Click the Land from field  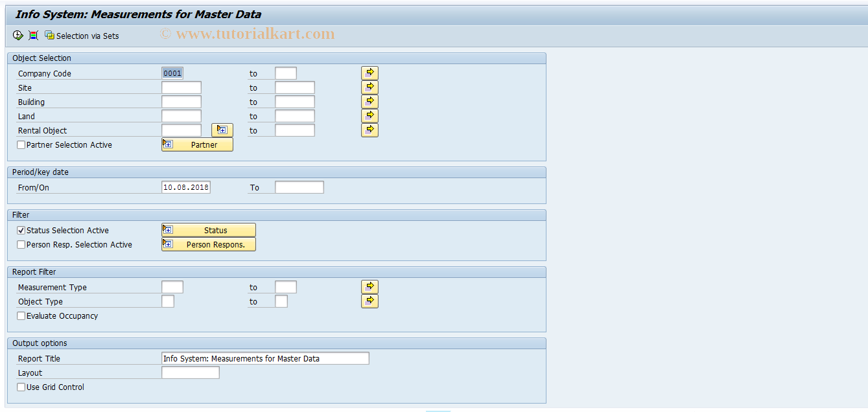(x=182, y=116)
